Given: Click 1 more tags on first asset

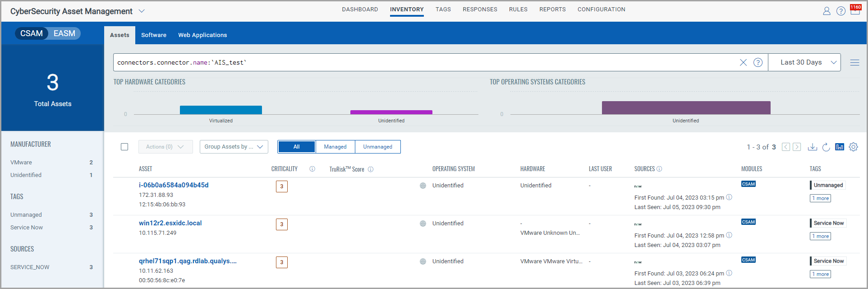Looking at the screenshot, I should click(820, 198).
